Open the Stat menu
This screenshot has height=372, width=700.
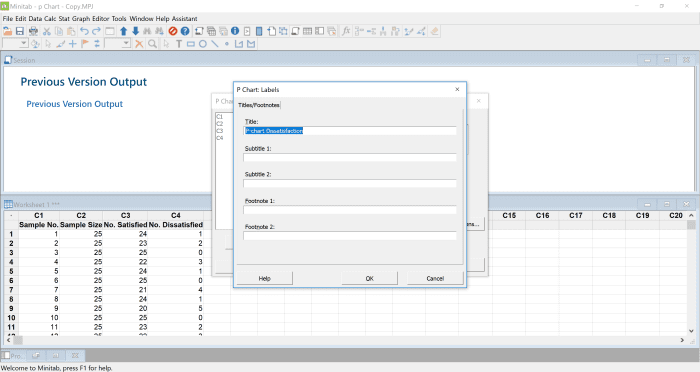[x=64, y=19]
